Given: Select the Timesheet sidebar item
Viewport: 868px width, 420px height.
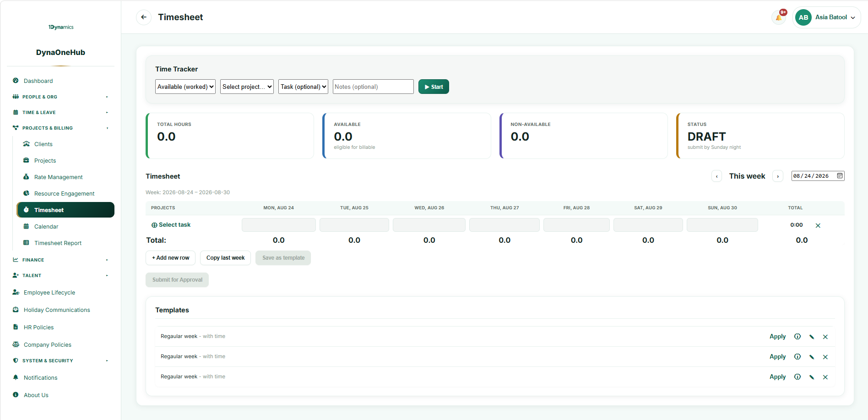Looking at the screenshot, I should (65, 210).
